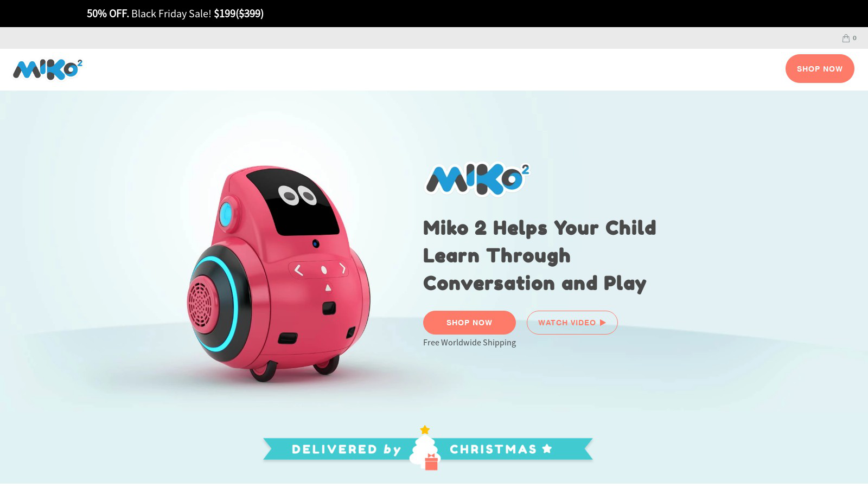Viewport: 868px width, 488px height.
Task: Click the star on the Christmas ribbon
Action: [x=547, y=448]
